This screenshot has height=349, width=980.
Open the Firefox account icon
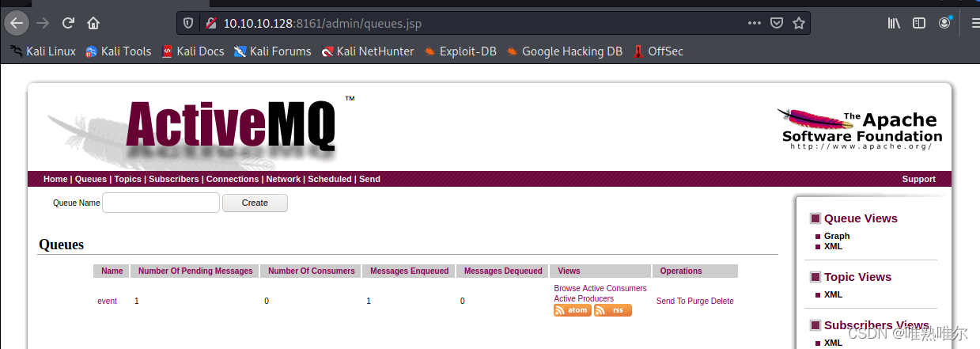944,24
